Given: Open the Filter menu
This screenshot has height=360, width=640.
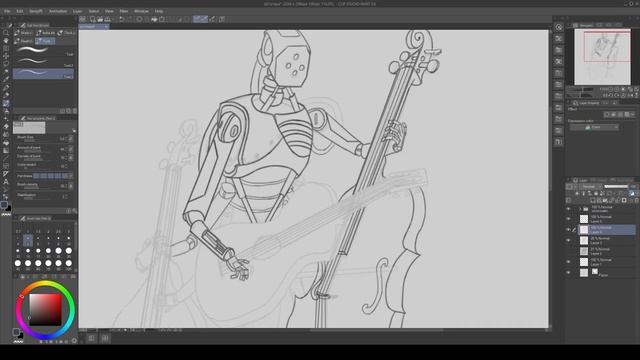Looking at the screenshot, I should [x=124, y=11].
